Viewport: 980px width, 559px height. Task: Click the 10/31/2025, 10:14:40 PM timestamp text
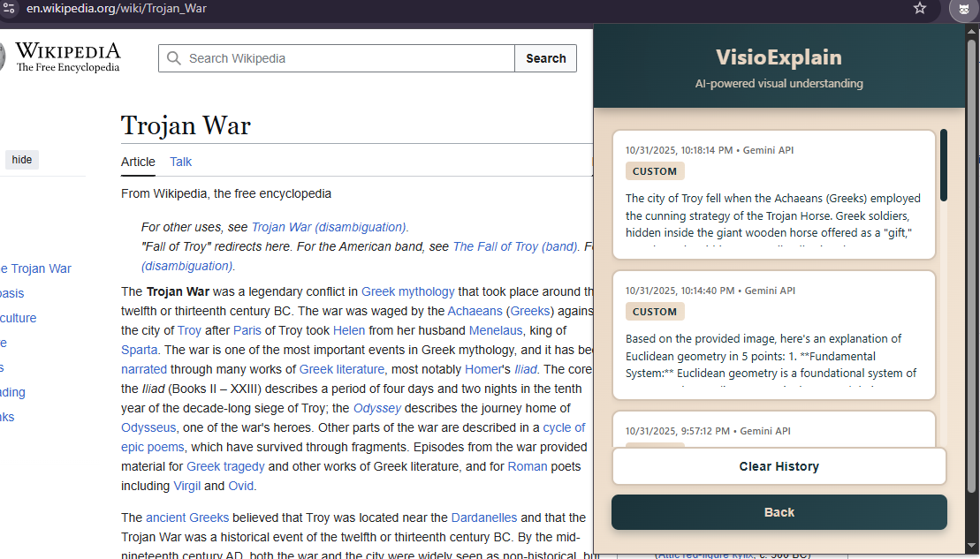tap(680, 291)
